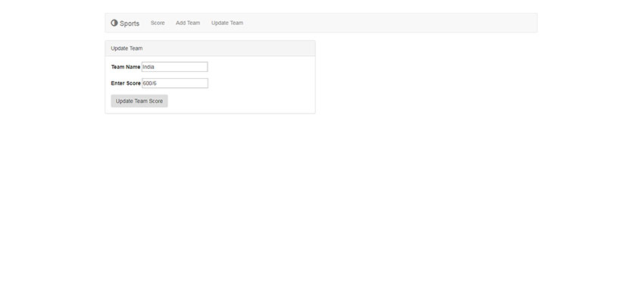Screen dimensions: 644x303
Task: Click the Team Name label
Action: (x=126, y=67)
